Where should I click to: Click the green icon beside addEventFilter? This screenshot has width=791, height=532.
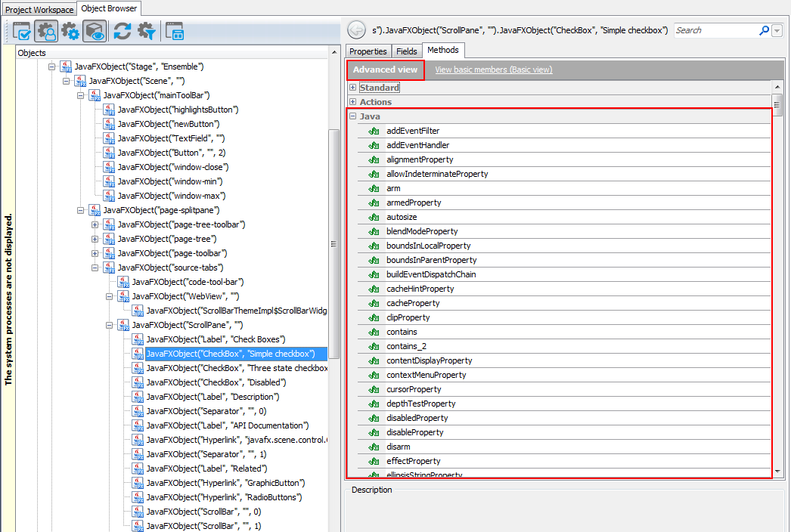tap(374, 131)
